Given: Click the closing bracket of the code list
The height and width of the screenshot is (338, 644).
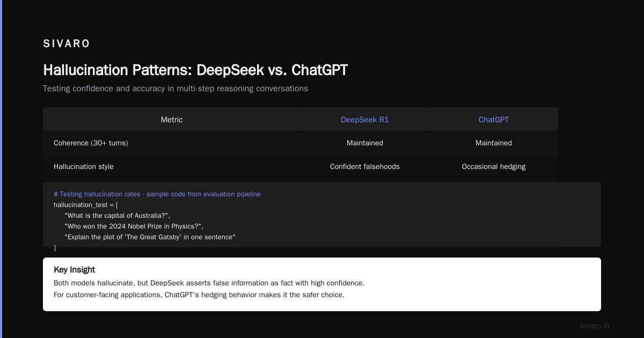Looking at the screenshot, I should [55, 247].
